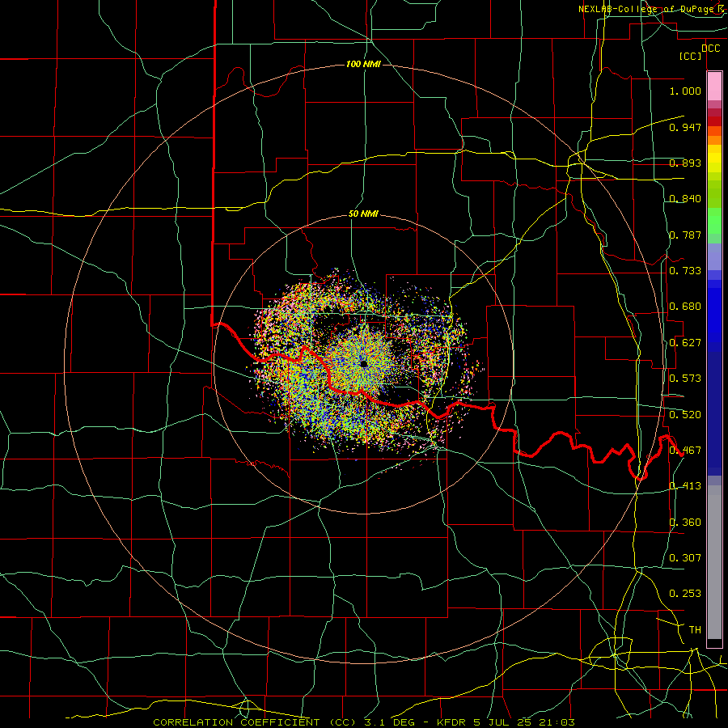Click the 0.733 scale value
Image resolution: width=728 pixels, height=728 pixels.
tap(685, 271)
